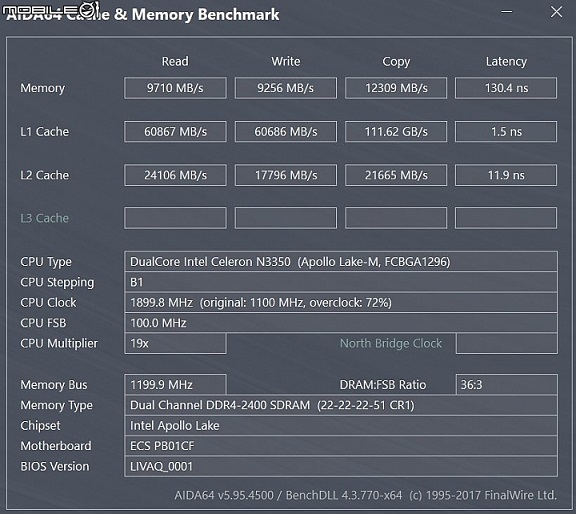Click the Memory Read value 9710 MB/s
The image size is (576, 514).
[x=175, y=88]
